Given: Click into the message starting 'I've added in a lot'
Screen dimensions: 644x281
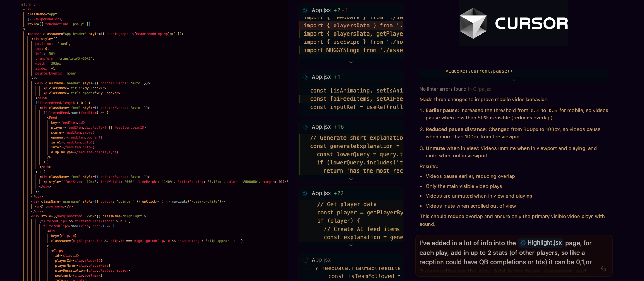Looking at the screenshot, I should [514, 256].
